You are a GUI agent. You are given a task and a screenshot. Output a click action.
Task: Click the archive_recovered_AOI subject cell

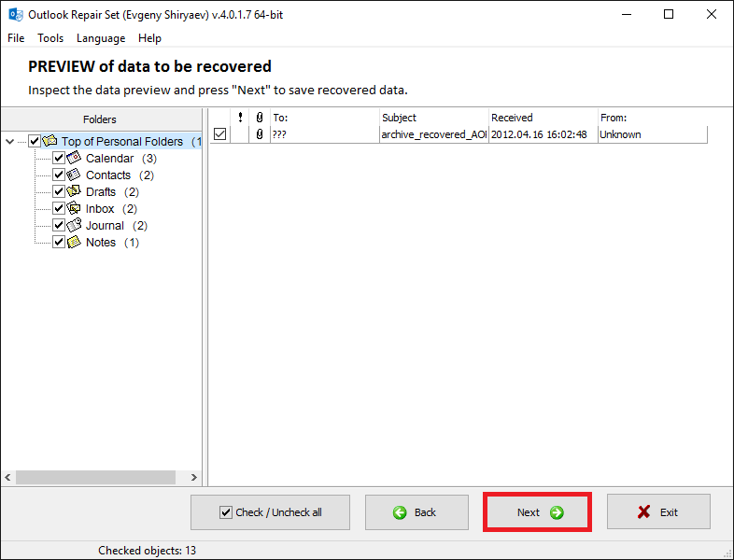click(x=434, y=134)
